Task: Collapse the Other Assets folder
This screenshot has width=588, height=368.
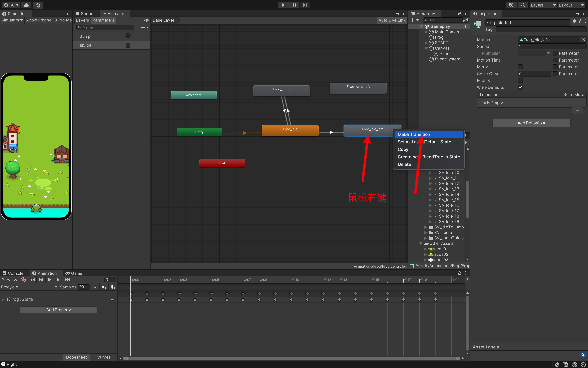Action: click(x=421, y=243)
